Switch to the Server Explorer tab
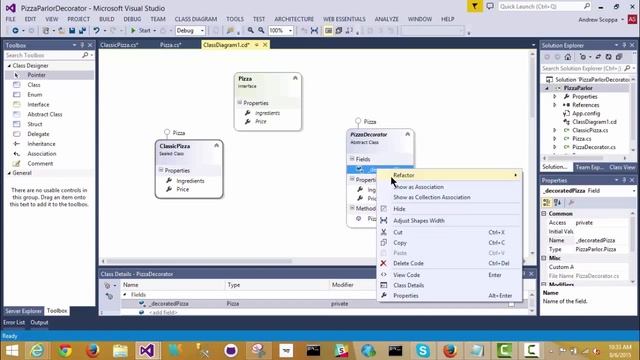The image size is (640, 360). (x=23, y=311)
